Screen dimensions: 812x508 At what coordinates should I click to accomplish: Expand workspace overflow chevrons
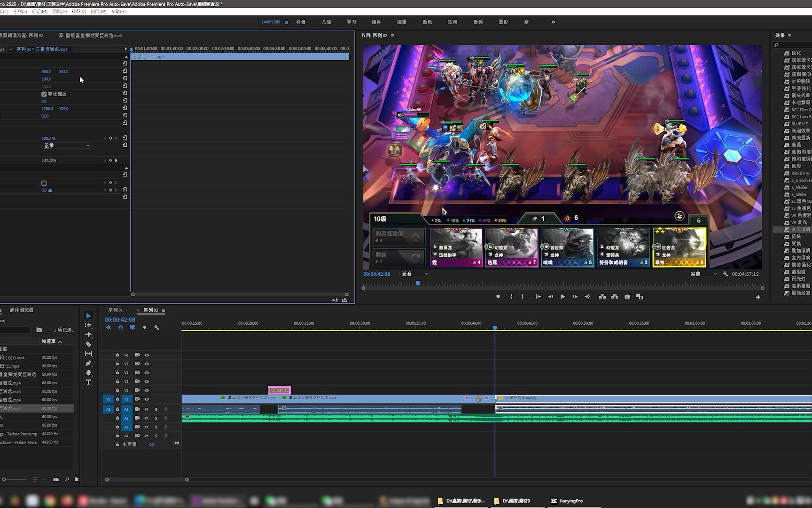tap(553, 22)
